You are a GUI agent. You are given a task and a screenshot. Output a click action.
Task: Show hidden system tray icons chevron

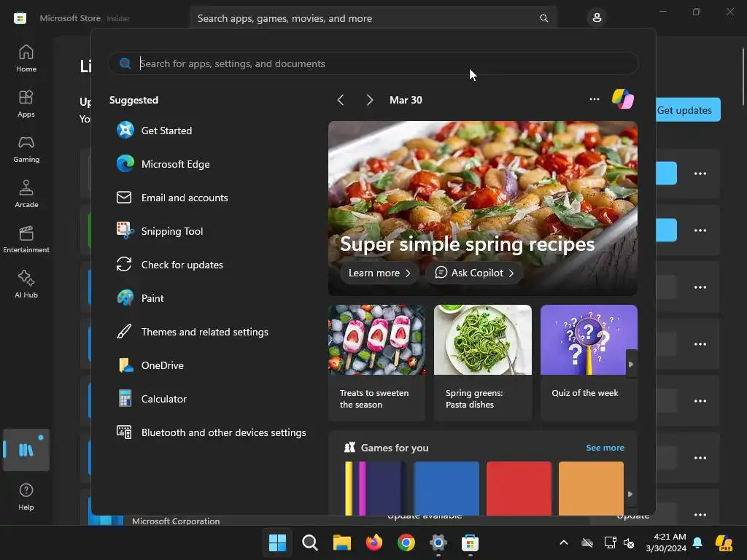(x=564, y=542)
